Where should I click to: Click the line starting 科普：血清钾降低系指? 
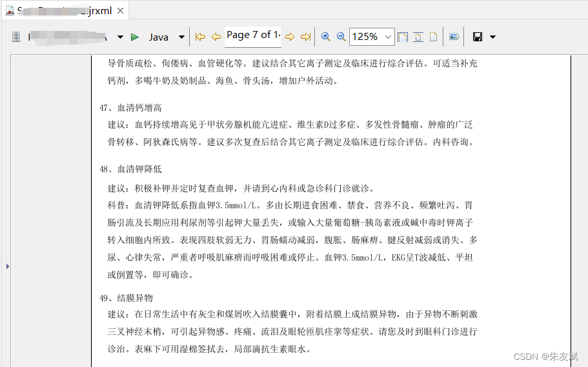click(x=290, y=205)
